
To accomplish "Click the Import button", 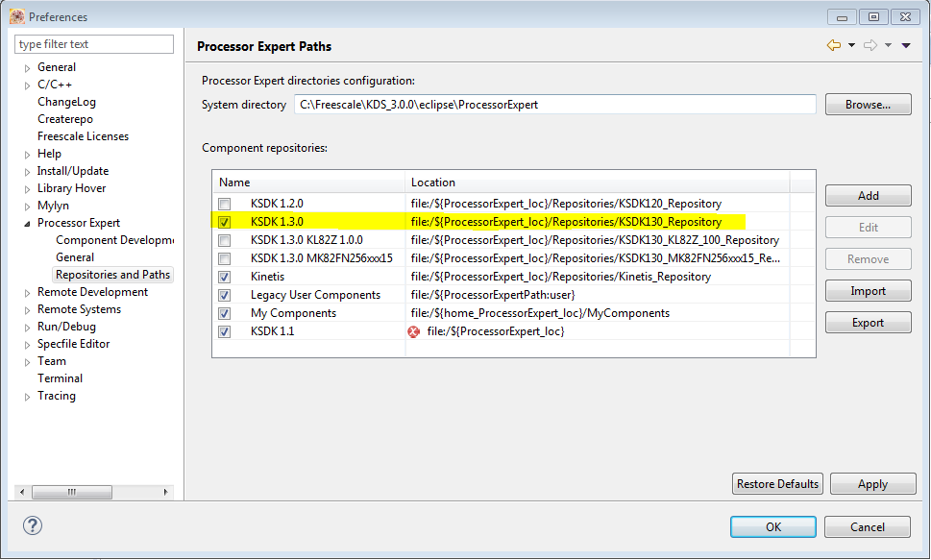I will pos(868,291).
